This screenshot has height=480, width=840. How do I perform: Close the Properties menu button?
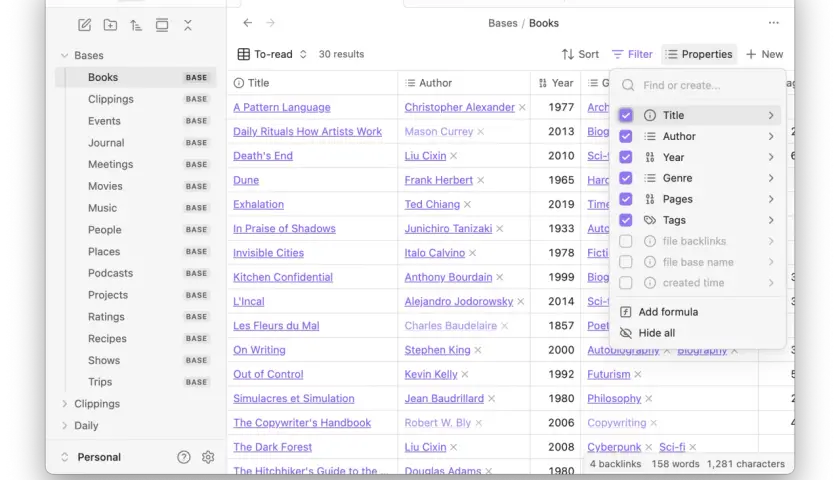click(699, 54)
